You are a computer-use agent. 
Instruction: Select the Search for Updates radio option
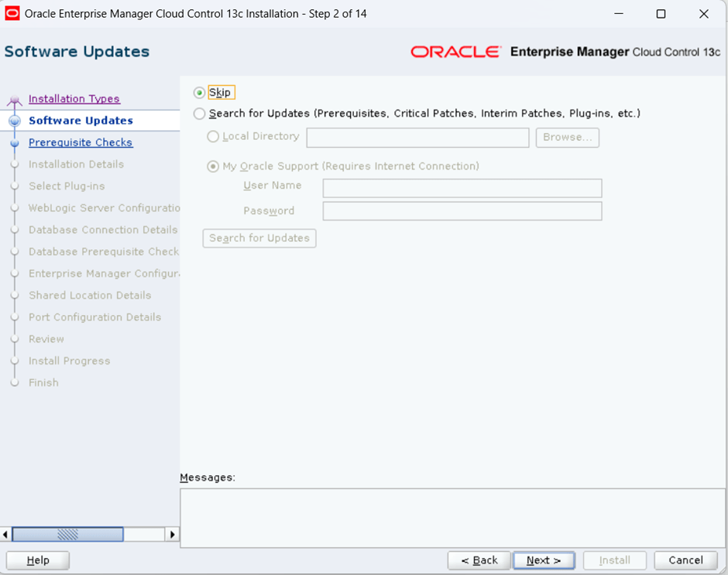coord(200,114)
